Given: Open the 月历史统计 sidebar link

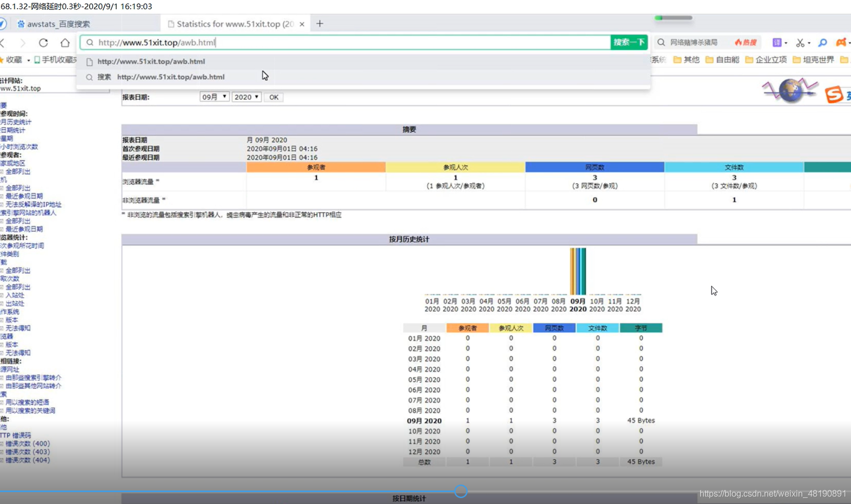Looking at the screenshot, I should (x=16, y=122).
